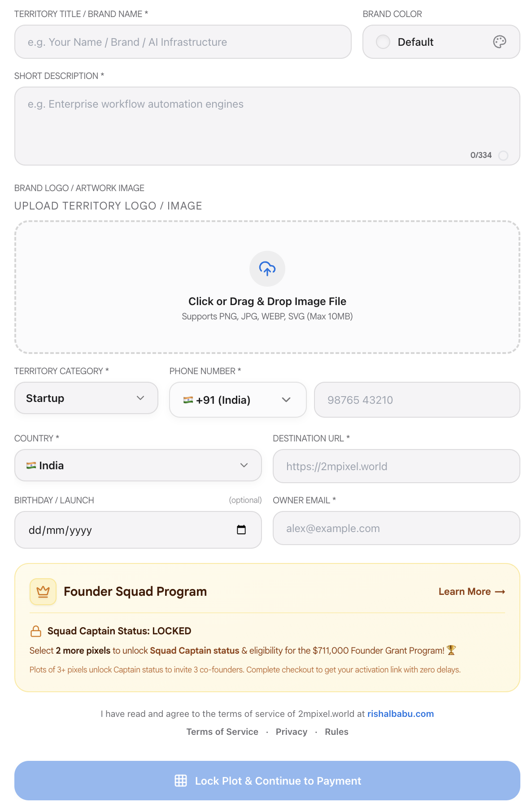This screenshot has height=812, width=532.
Task: Open the Terms of Service link
Action: (x=222, y=732)
